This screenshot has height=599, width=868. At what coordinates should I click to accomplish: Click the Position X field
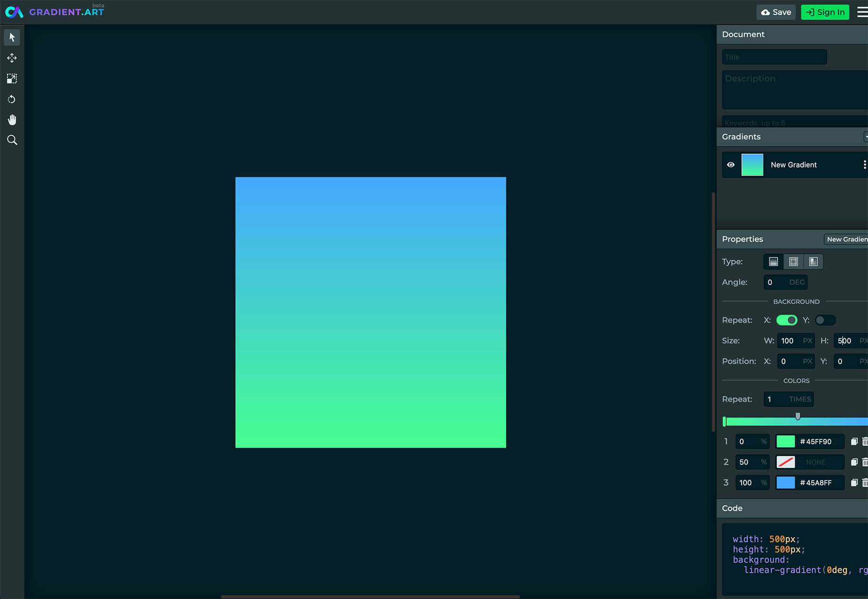click(x=796, y=361)
